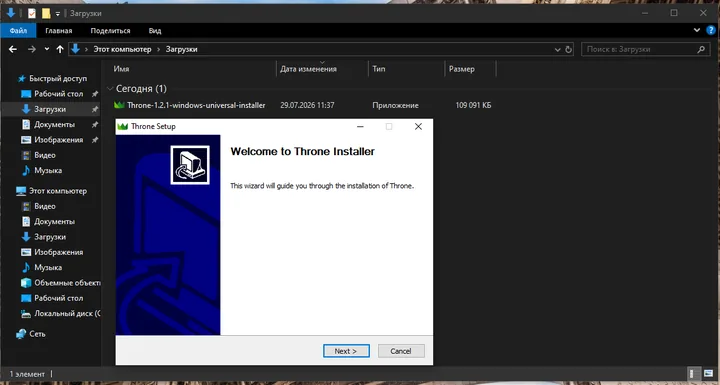Click Throne crown icon in Setup title bar
720x385 pixels.
(x=122, y=126)
